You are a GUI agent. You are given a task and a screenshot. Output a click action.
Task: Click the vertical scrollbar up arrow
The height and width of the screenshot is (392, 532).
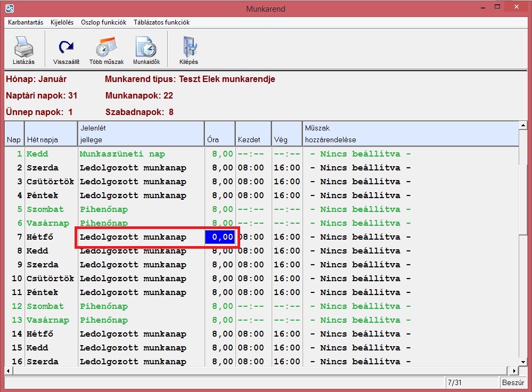click(523, 126)
